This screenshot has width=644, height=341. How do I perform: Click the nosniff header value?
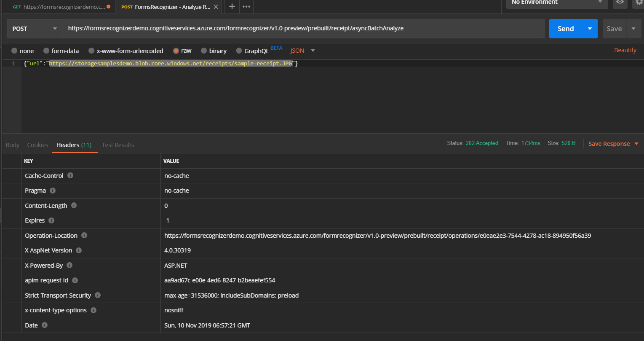pos(174,310)
